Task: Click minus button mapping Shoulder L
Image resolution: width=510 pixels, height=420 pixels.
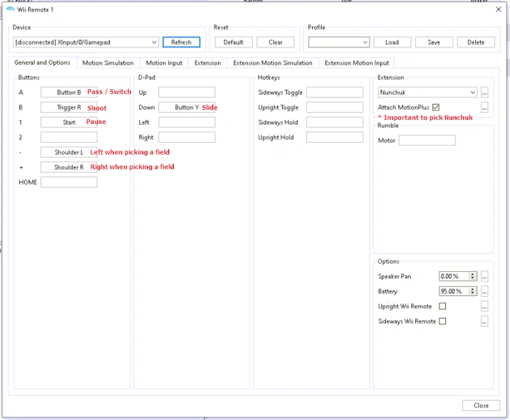Action: point(69,152)
